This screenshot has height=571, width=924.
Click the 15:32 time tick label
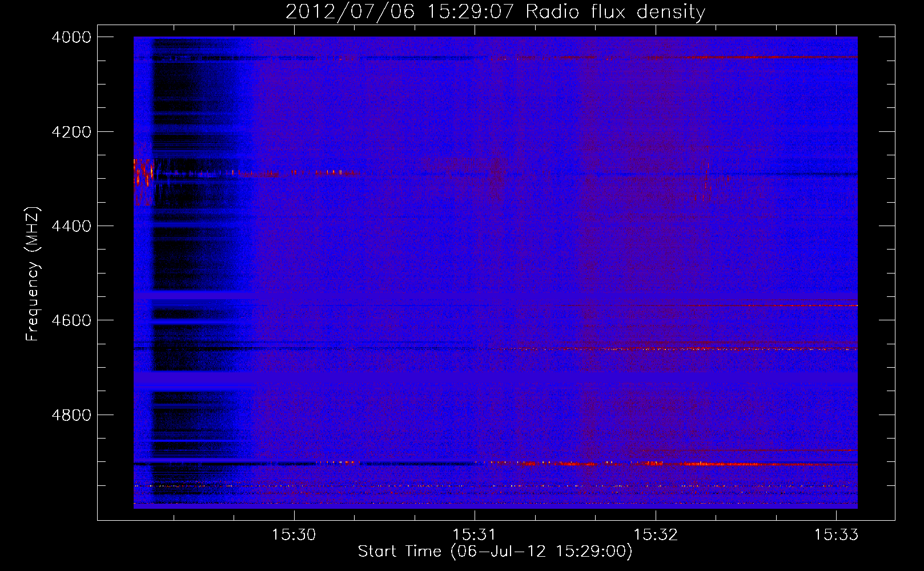[x=656, y=534]
